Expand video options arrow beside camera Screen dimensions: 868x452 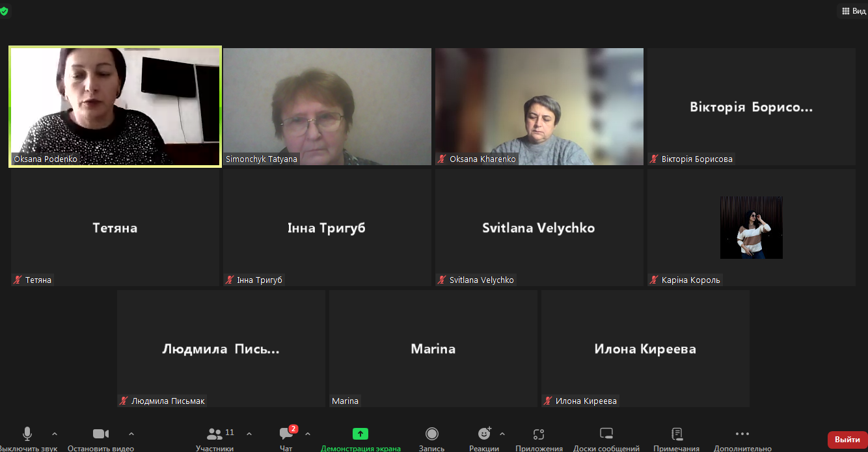[131, 434]
